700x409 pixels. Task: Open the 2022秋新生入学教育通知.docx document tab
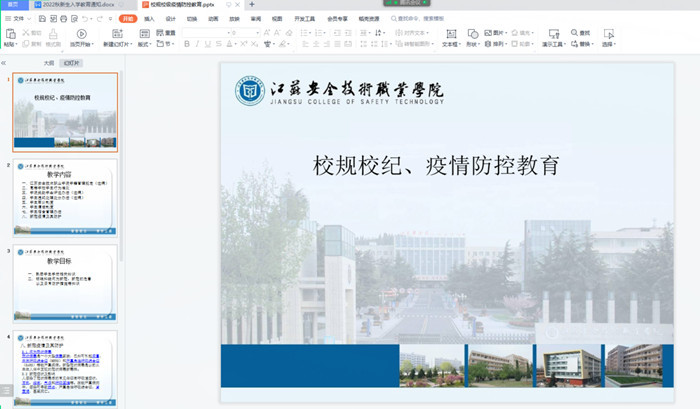75,5
